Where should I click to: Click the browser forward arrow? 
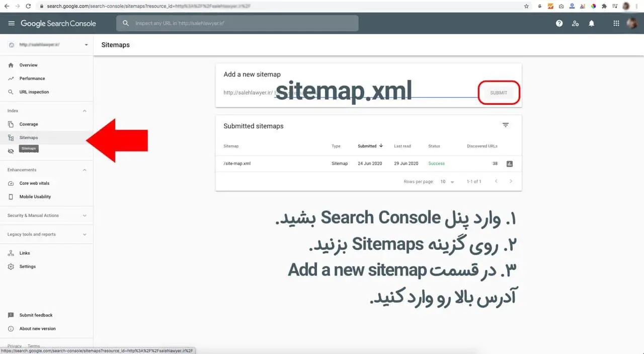pos(18,6)
